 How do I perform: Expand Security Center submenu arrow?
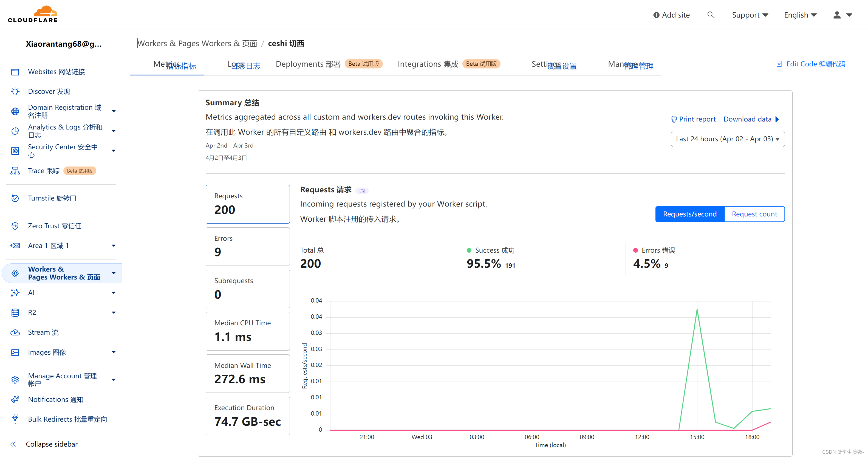coord(114,151)
